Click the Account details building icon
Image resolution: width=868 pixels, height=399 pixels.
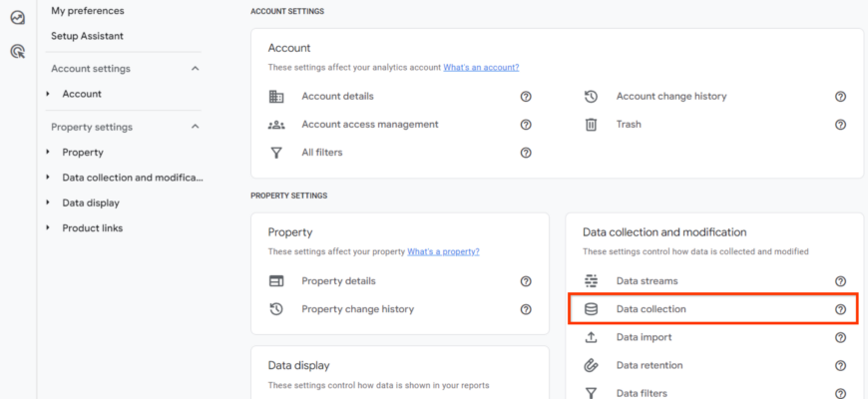point(276,97)
